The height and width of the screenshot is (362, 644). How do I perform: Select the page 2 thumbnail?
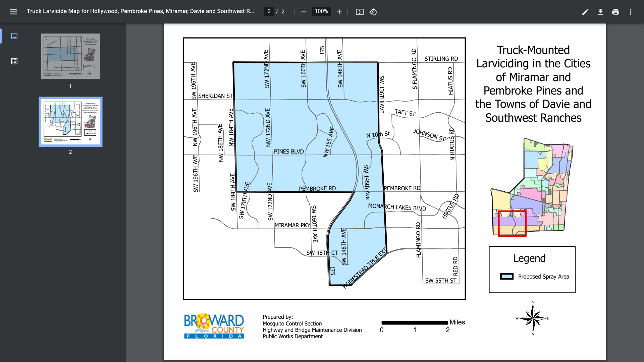[70, 122]
